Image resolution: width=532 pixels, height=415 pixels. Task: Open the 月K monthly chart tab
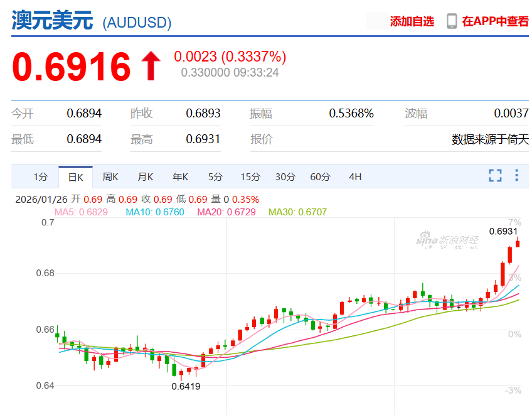point(146,177)
